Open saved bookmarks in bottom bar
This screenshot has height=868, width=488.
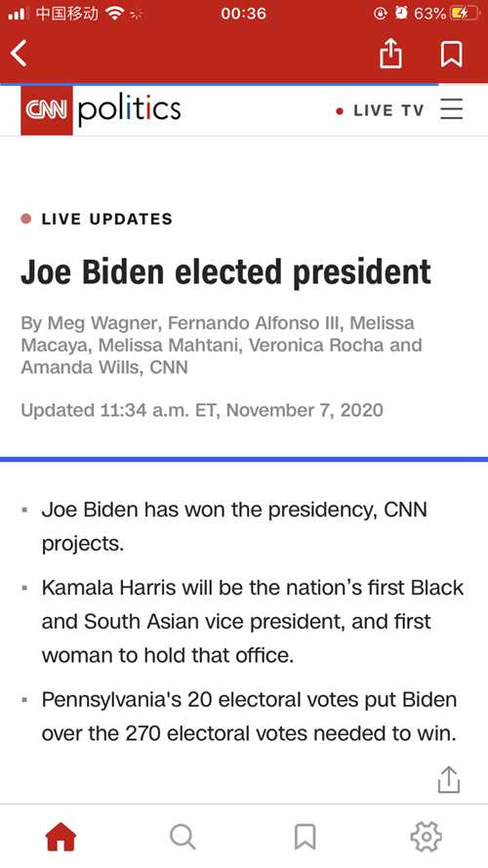(x=305, y=837)
